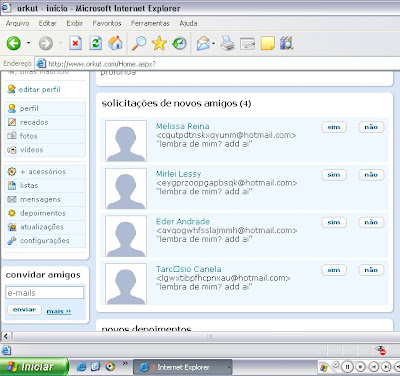Click the address bar URL field
Image resolution: width=400 pixels, height=376 pixels.
[x=217, y=63]
